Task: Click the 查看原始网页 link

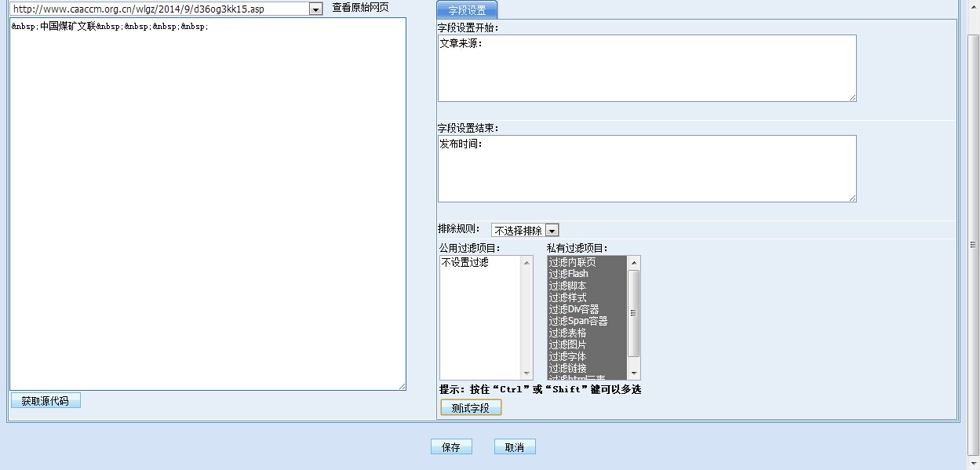Action: tap(360, 8)
